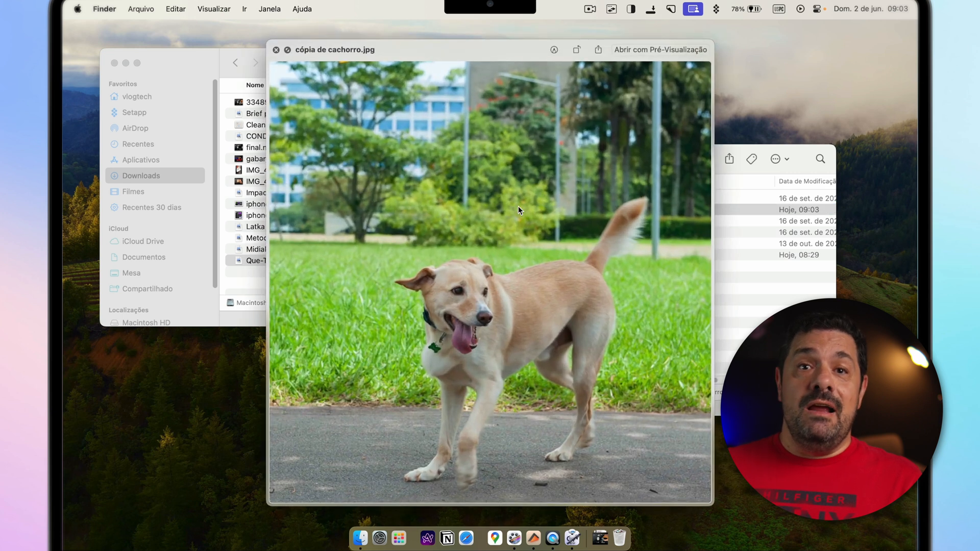Open the Arquivo menu
This screenshot has height=551, width=980.
[141, 9]
